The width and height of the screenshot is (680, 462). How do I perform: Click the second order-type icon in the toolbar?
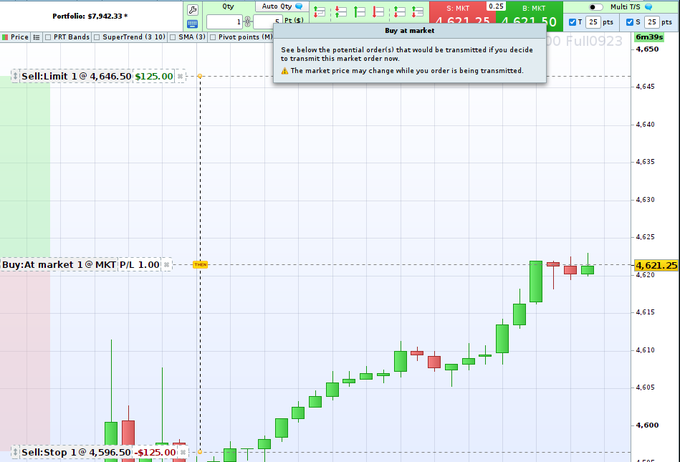tap(340, 12)
